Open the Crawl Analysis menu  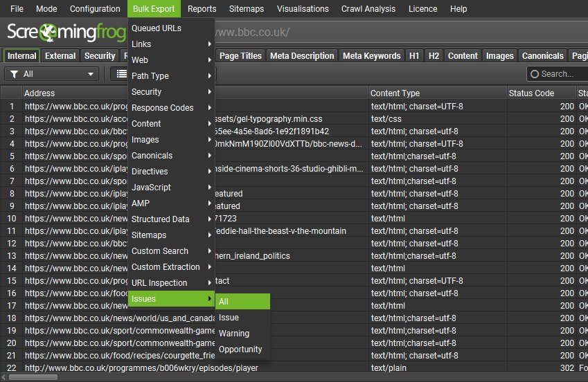coord(368,8)
